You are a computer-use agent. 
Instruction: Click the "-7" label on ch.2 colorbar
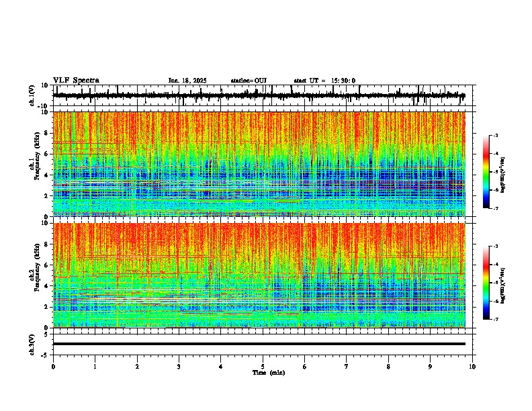click(x=496, y=320)
